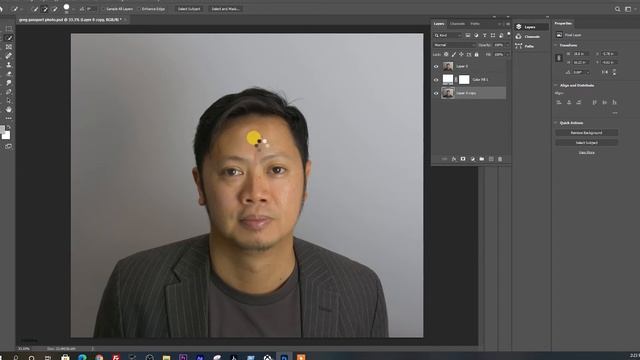This screenshot has width=640, height=360.
Task: Open the collapsed Channels panel button
Action: click(531, 36)
